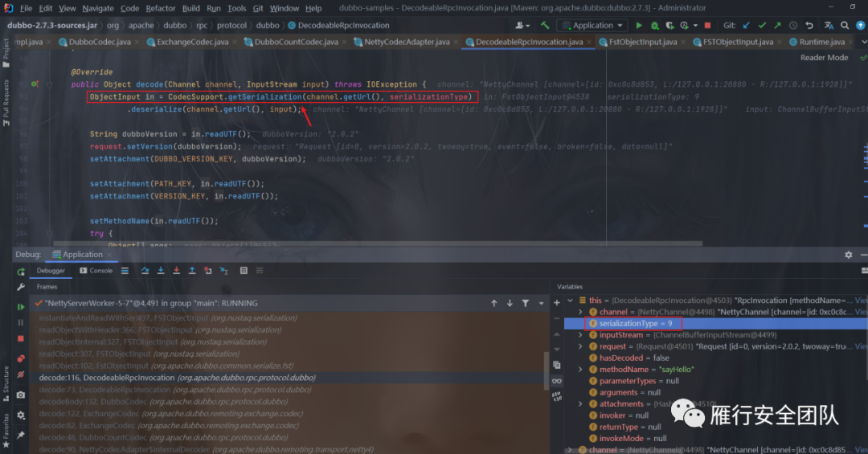Viewport: 868px width, 454px height.
Task: Open Application run configuration dropdown
Action: click(593, 26)
